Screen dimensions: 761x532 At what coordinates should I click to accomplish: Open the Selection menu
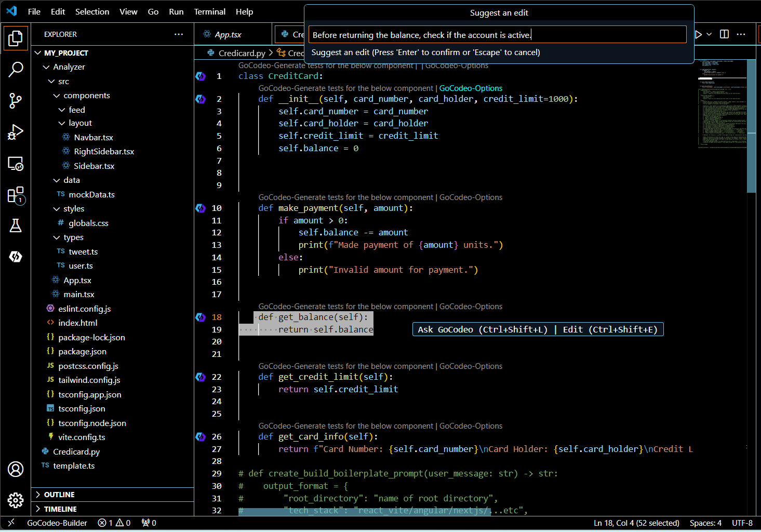(92, 11)
